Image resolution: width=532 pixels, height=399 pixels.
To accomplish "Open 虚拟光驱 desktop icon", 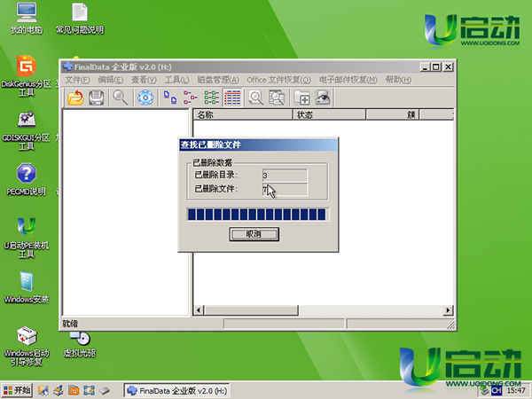I will 80,345.
